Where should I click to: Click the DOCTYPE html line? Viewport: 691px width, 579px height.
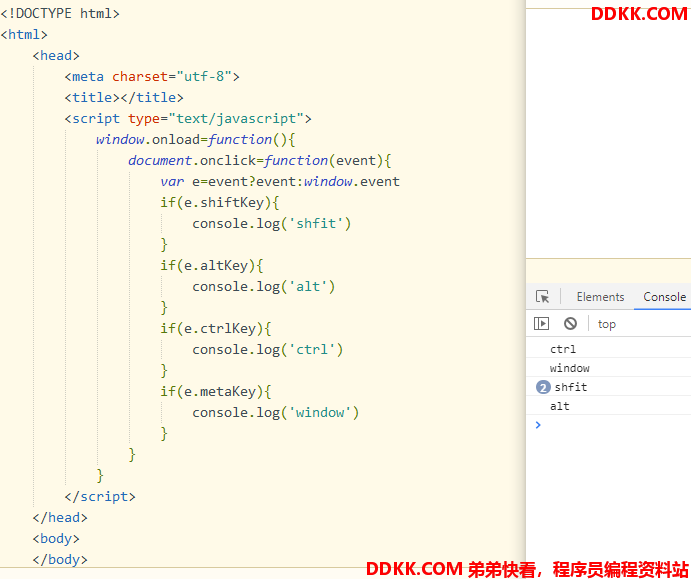coord(60,14)
